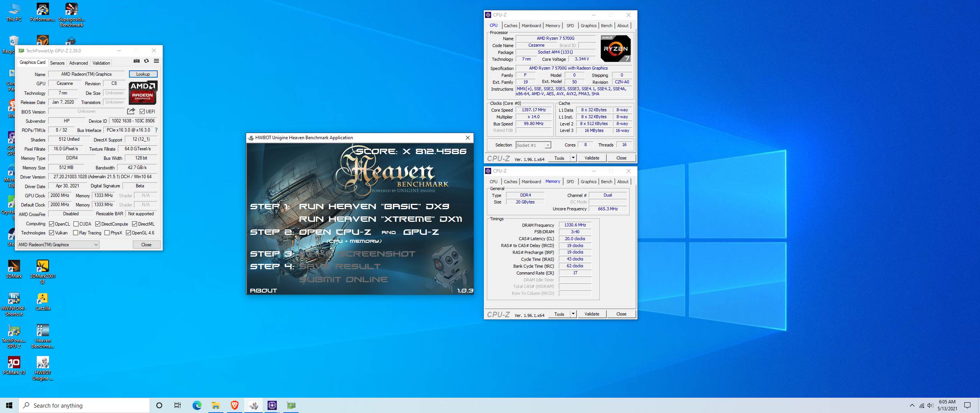
Task: Click Run Heaven "Basic" DX9
Action: 374,206
